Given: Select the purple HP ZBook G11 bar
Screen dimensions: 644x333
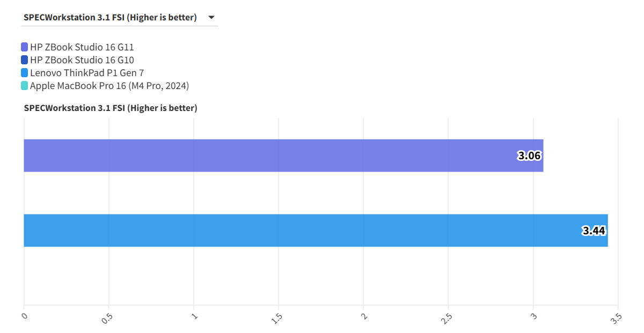Looking at the screenshot, I should 268,156.
